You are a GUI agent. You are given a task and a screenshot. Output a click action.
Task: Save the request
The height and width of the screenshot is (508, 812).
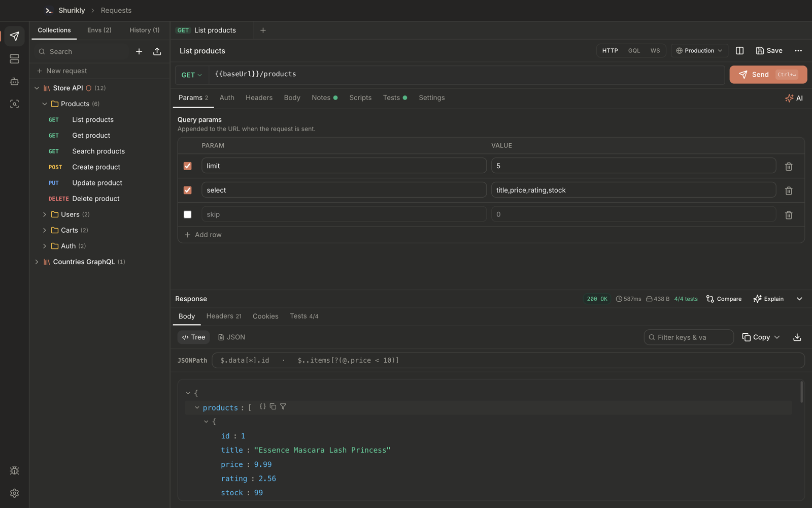(x=769, y=51)
